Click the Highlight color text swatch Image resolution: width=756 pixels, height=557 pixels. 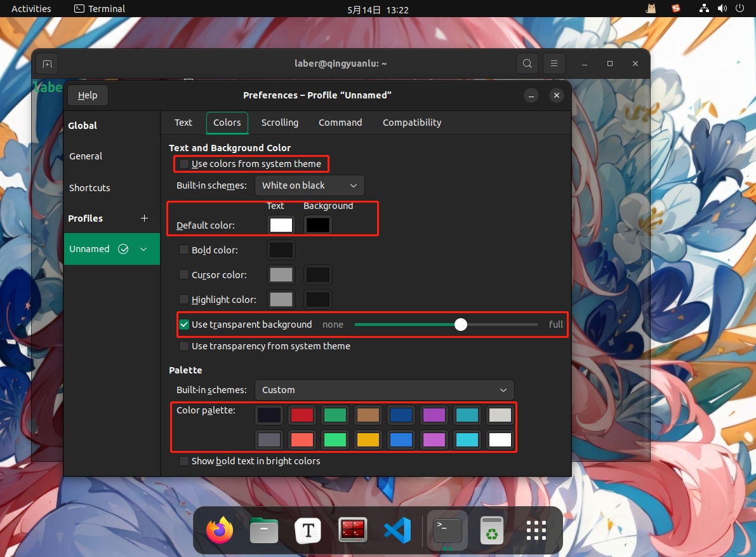(281, 300)
